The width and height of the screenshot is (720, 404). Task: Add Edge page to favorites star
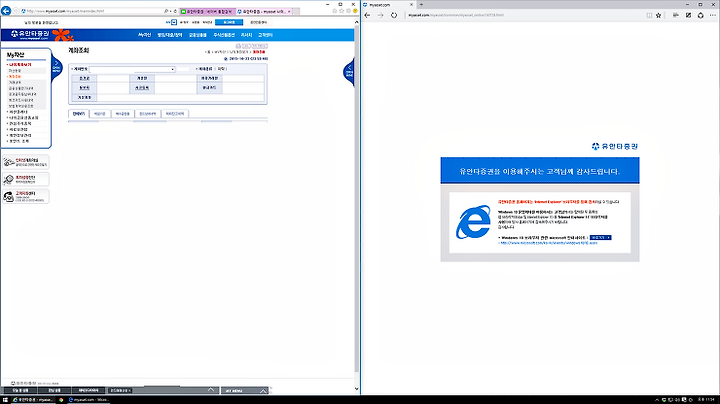658,15
